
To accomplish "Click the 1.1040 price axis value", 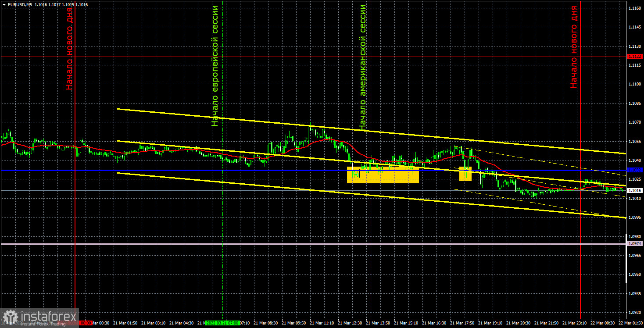I will coord(635,160).
